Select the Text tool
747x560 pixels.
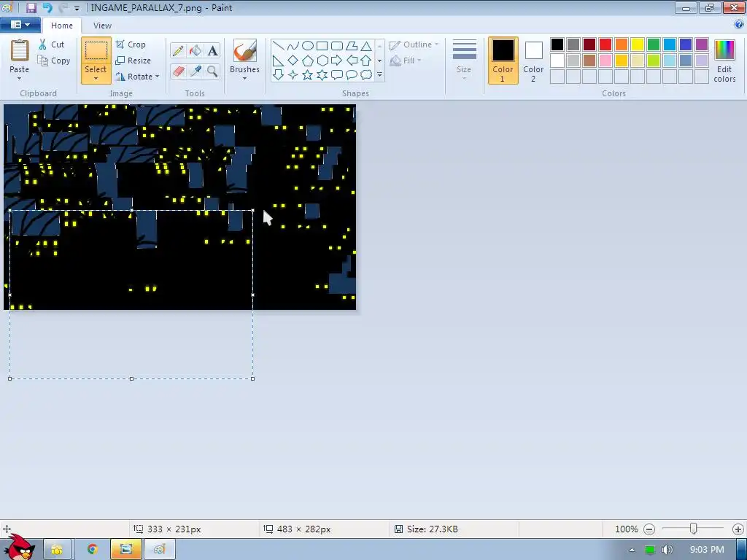(212, 51)
